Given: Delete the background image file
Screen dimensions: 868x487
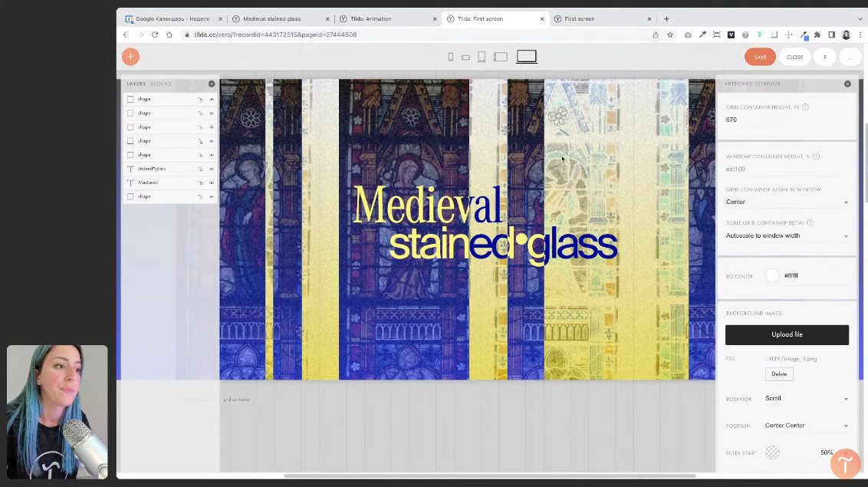Looking at the screenshot, I should 779,374.
